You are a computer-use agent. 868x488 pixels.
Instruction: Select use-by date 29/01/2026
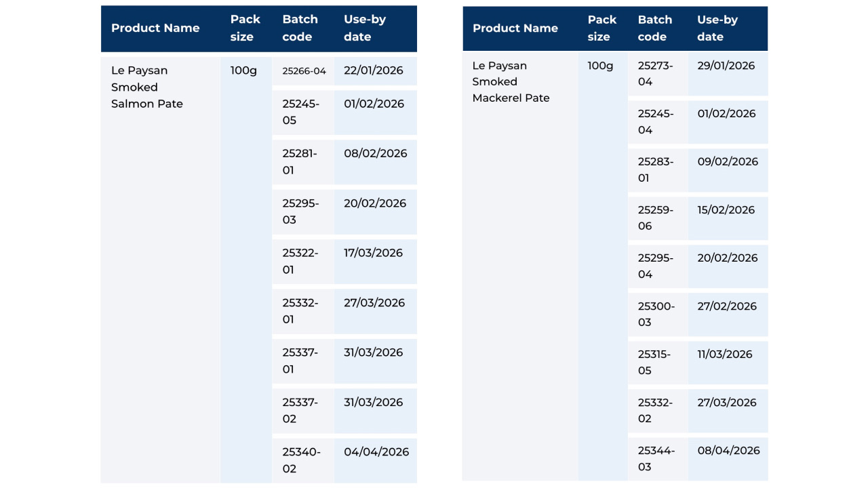[726, 66]
